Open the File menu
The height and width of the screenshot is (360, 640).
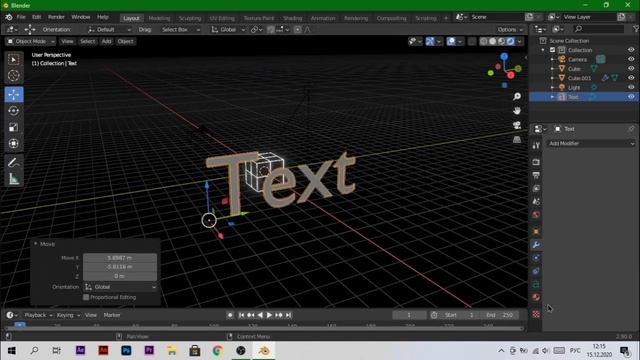click(21, 17)
